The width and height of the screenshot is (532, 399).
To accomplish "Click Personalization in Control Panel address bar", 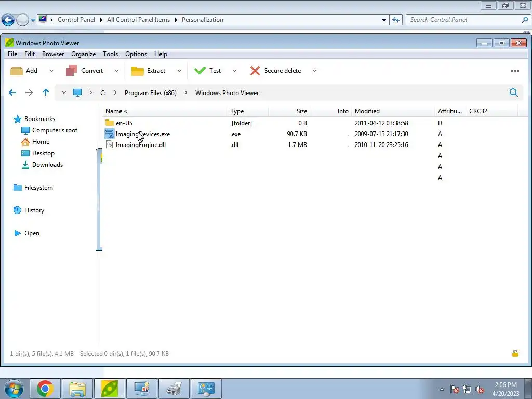I will 203,20.
